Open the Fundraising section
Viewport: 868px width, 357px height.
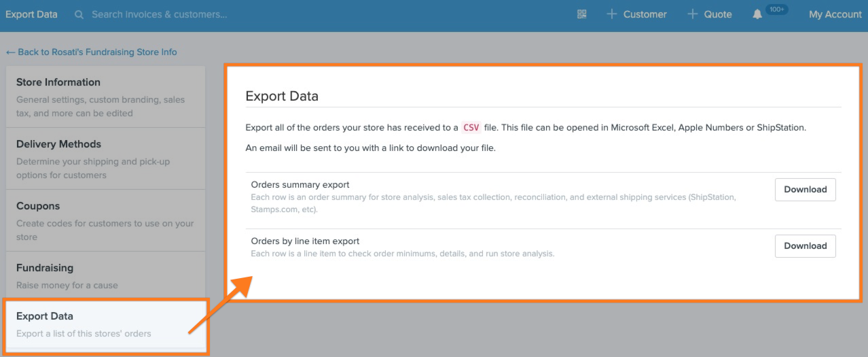point(105,275)
